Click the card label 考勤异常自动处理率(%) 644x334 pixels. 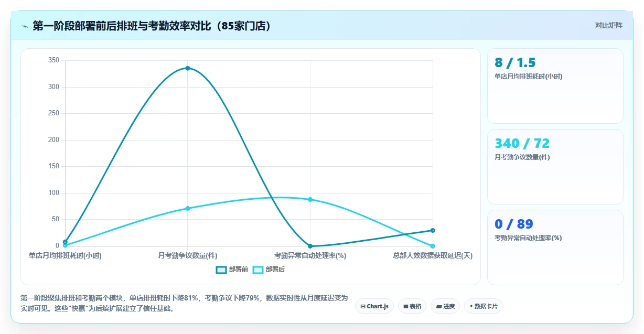(528, 238)
